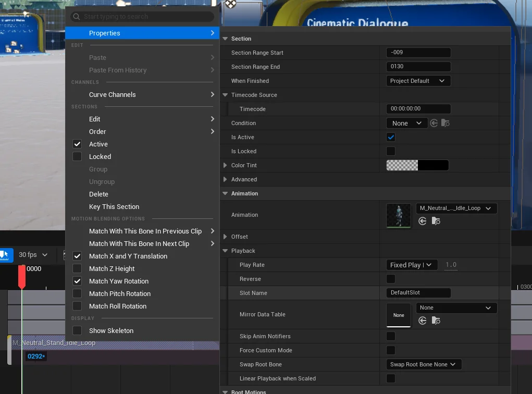
Task: Browse to Condition asset in content browser
Action: [x=445, y=123]
